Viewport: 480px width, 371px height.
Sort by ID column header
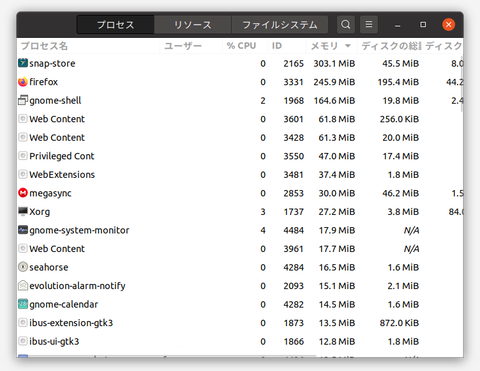[287, 46]
